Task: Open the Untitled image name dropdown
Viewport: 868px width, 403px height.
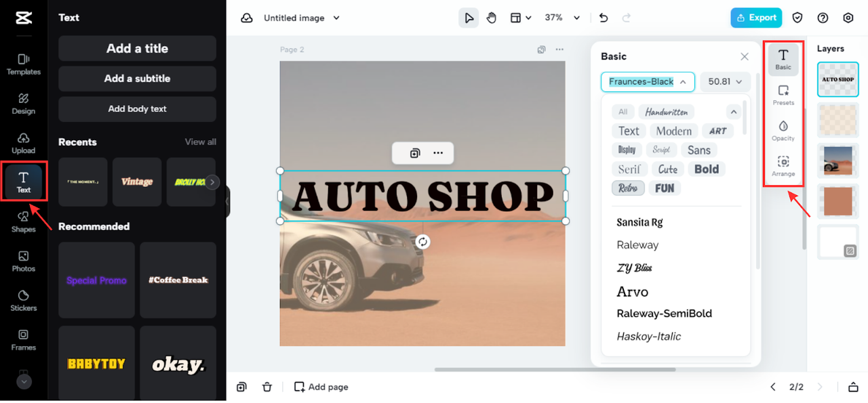Action: (x=302, y=18)
